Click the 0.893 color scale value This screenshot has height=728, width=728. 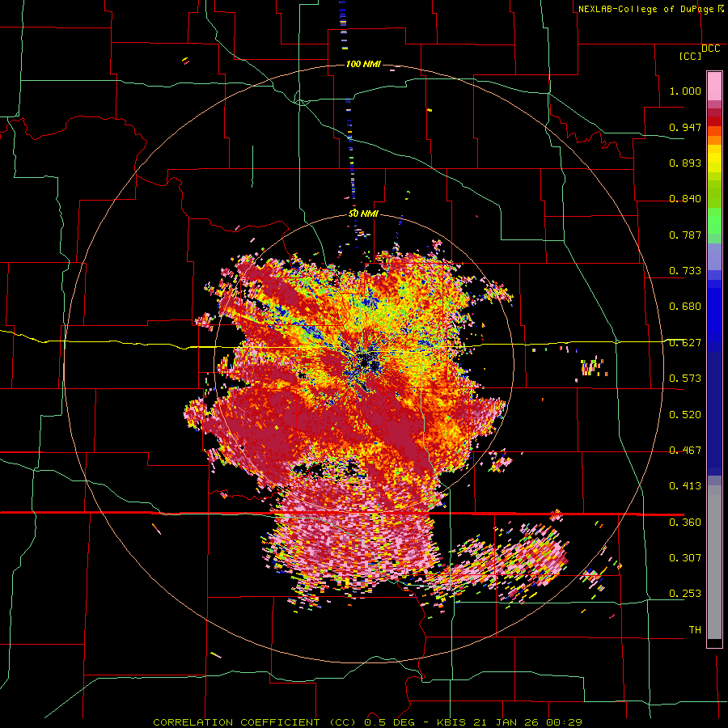[685, 163]
